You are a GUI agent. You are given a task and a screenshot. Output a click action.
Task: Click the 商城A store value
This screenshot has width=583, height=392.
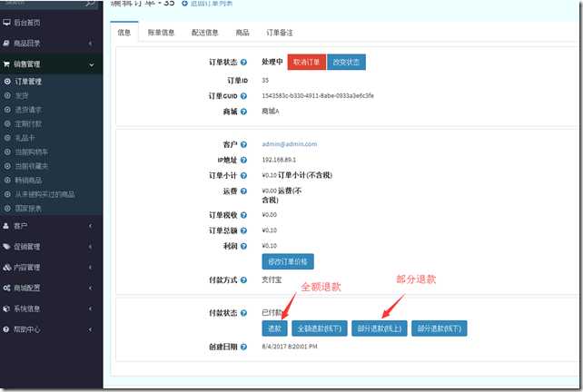coord(271,112)
